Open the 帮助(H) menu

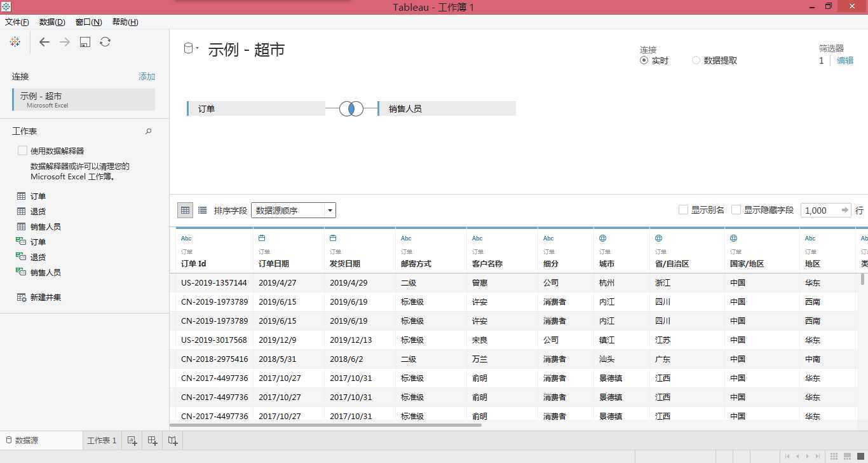125,22
